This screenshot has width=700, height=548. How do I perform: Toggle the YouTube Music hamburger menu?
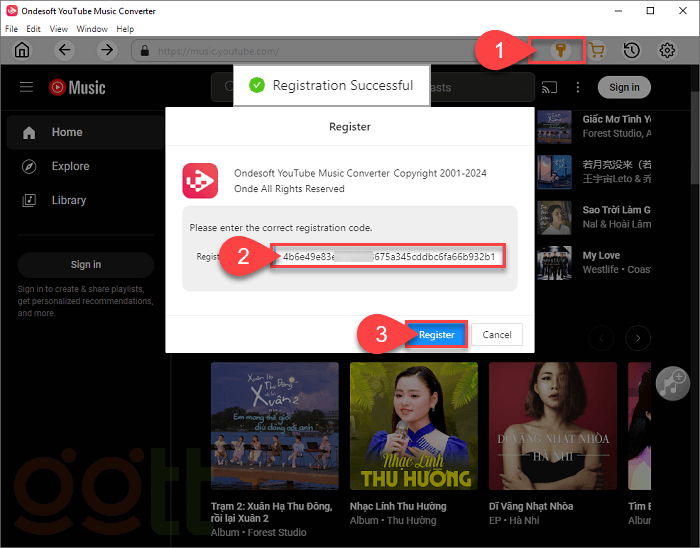pyautogui.click(x=27, y=87)
